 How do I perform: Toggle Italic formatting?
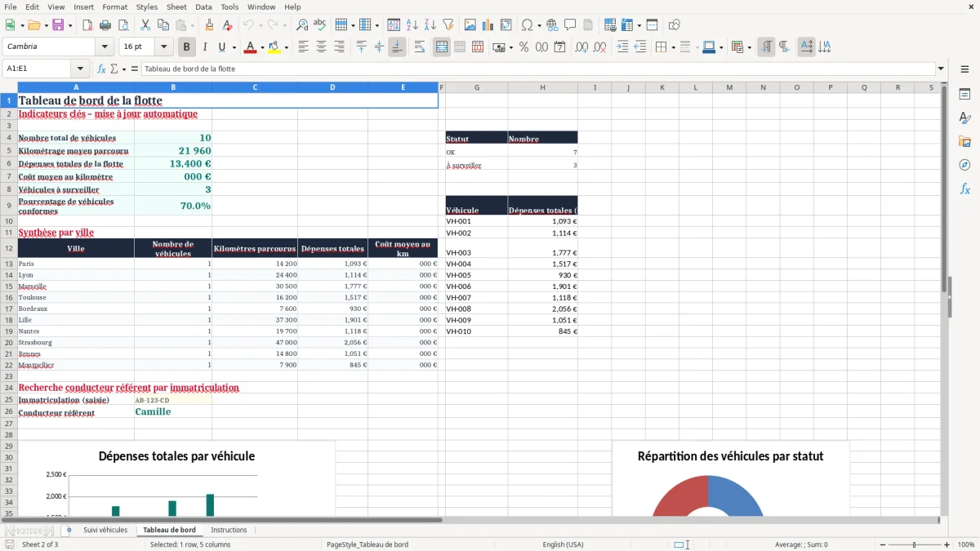205,47
